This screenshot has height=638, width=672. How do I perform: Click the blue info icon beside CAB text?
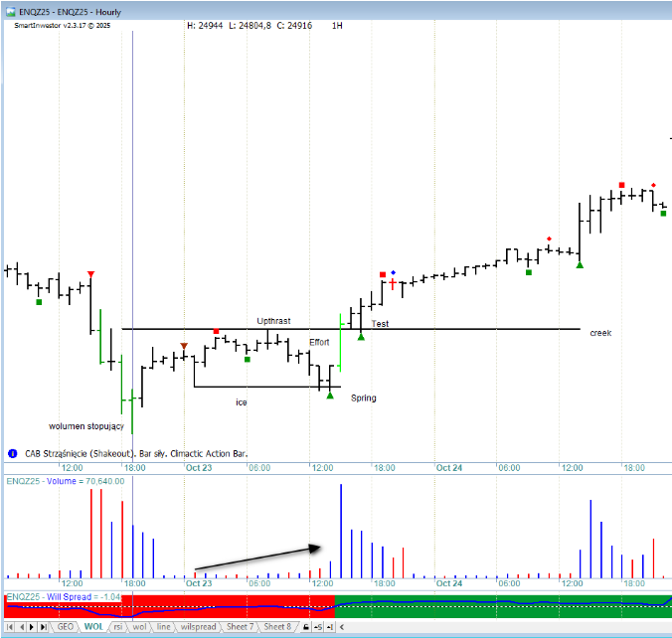[12, 453]
